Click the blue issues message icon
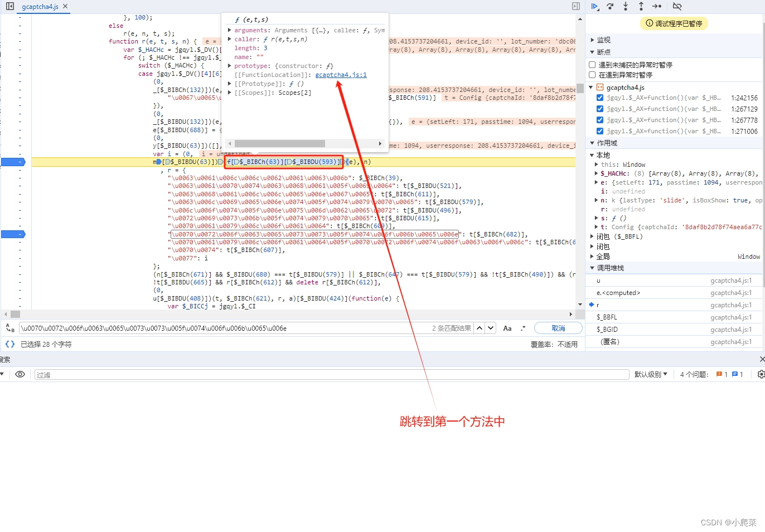Viewport: 765px width, 532px height. (x=735, y=374)
